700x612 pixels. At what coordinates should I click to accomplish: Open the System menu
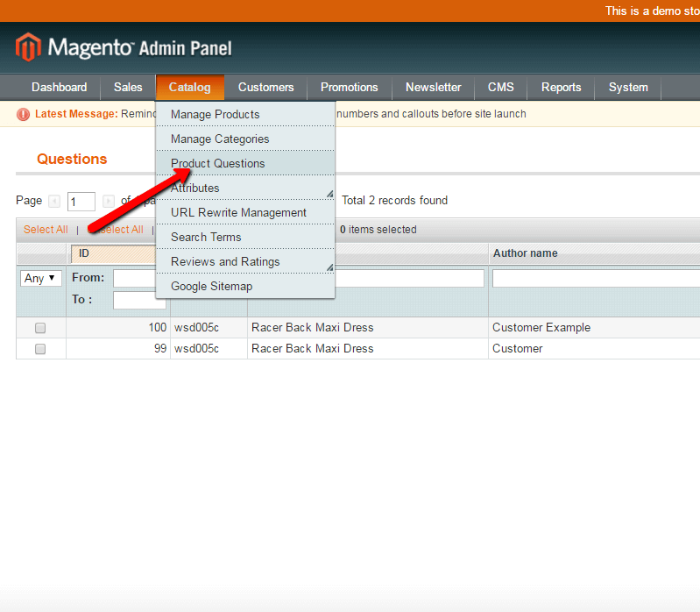tap(628, 88)
